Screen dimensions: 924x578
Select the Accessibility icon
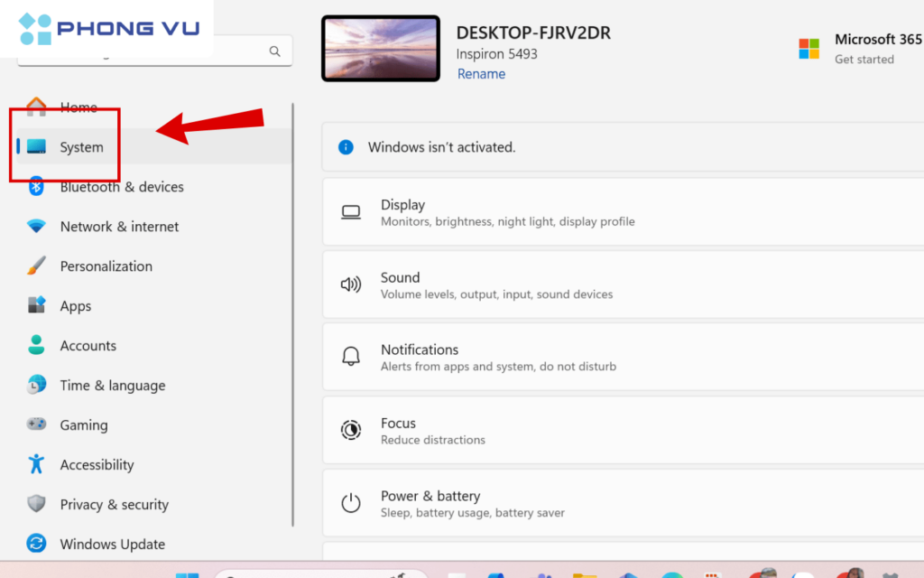coord(36,464)
